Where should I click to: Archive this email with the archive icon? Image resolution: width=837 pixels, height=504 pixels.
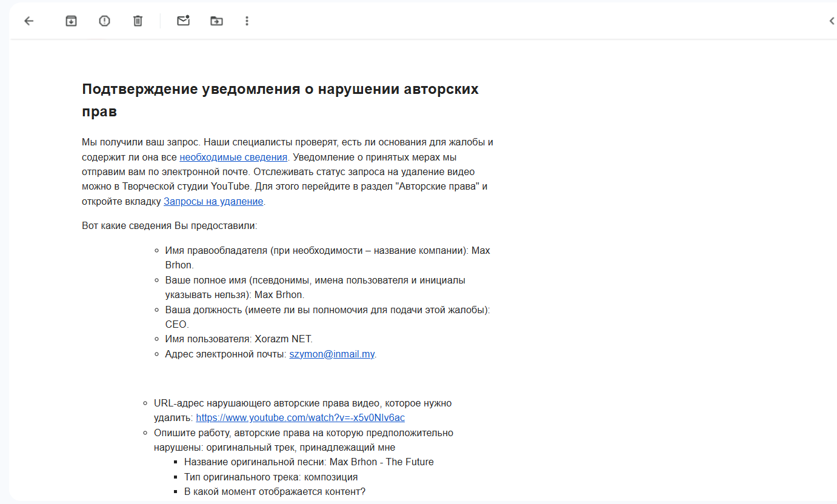click(71, 21)
